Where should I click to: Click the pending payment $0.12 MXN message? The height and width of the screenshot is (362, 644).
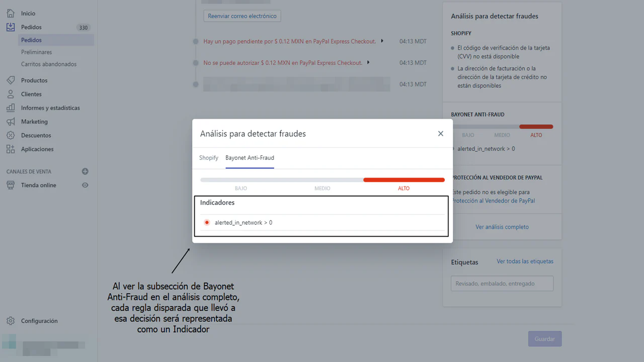pos(289,41)
